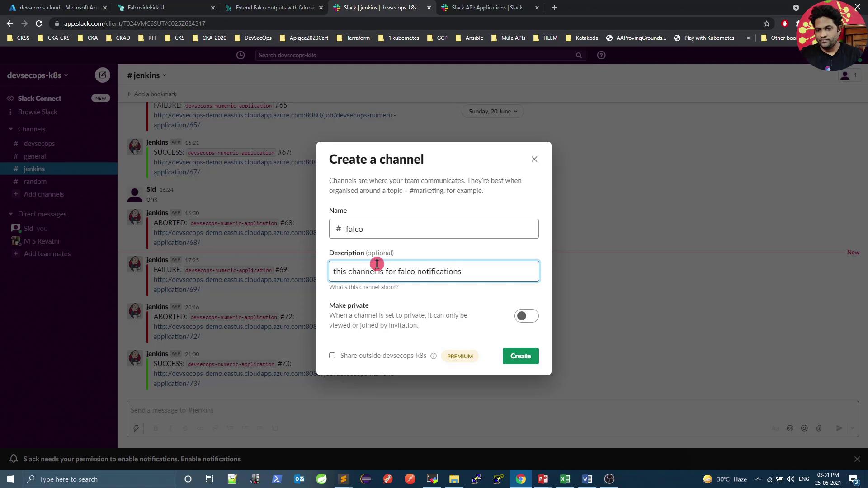This screenshot has height=488, width=868.
Task: Click the compose new message icon
Action: point(103,75)
